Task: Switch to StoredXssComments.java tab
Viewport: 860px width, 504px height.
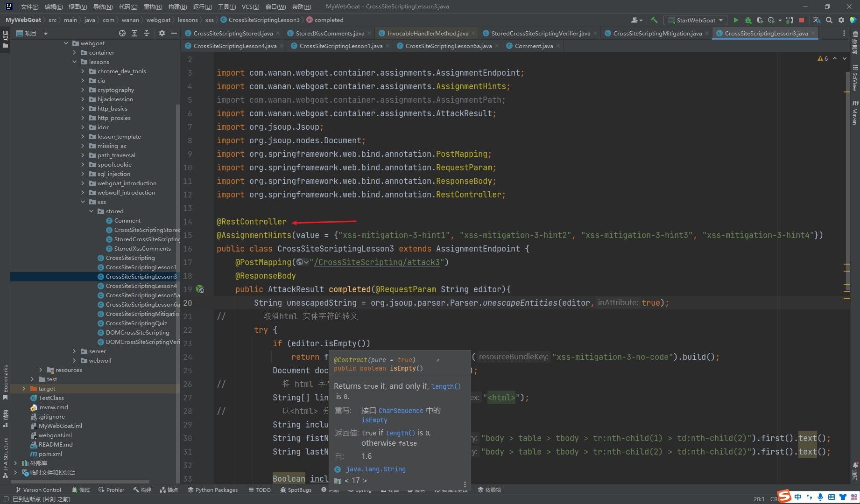Action: click(330, 33)
